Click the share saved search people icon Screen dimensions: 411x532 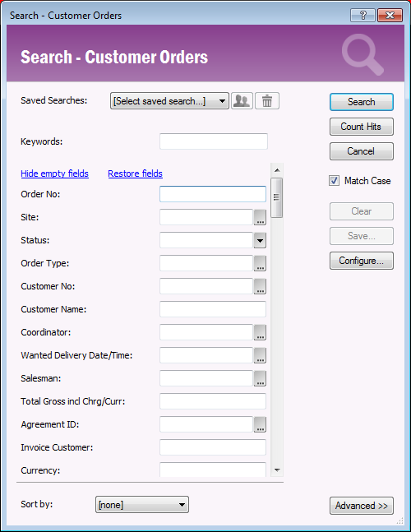pyautogui.click(x=242, y=101)
